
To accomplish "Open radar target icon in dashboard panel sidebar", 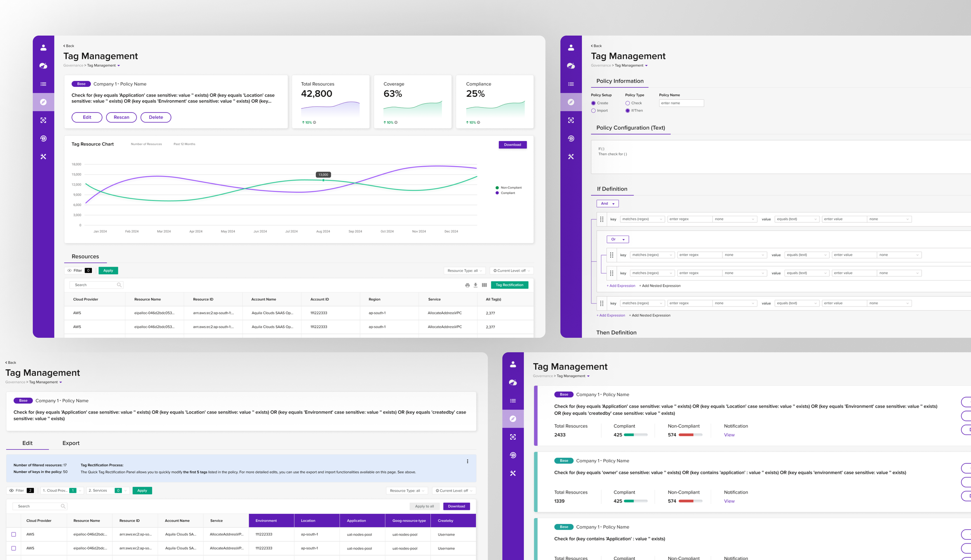I will pyautogui.click(x=43, y=139).
